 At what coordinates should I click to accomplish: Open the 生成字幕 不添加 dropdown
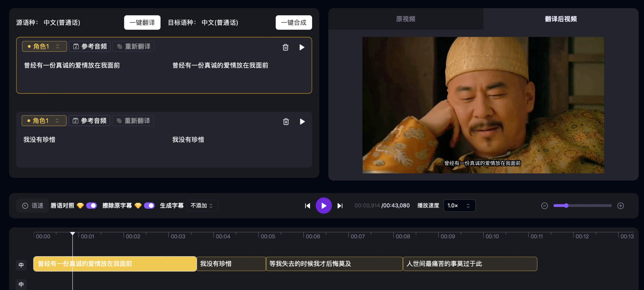202,206
